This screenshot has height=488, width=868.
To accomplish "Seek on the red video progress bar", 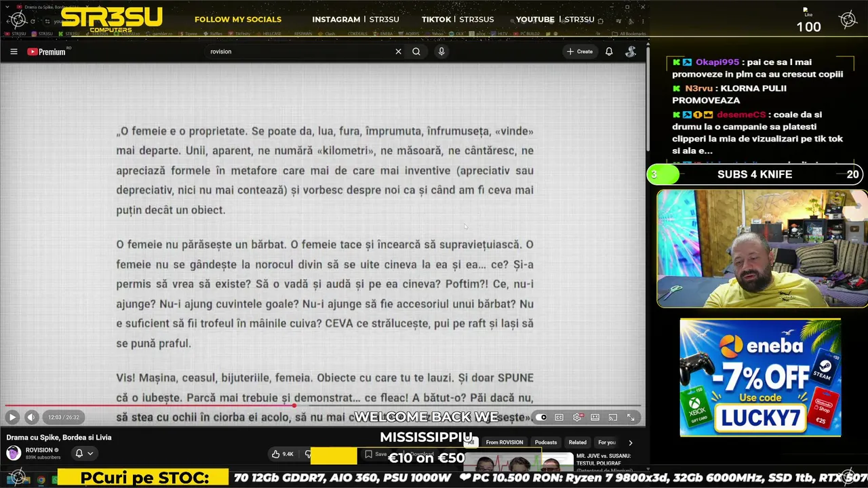I will [323, 406].
